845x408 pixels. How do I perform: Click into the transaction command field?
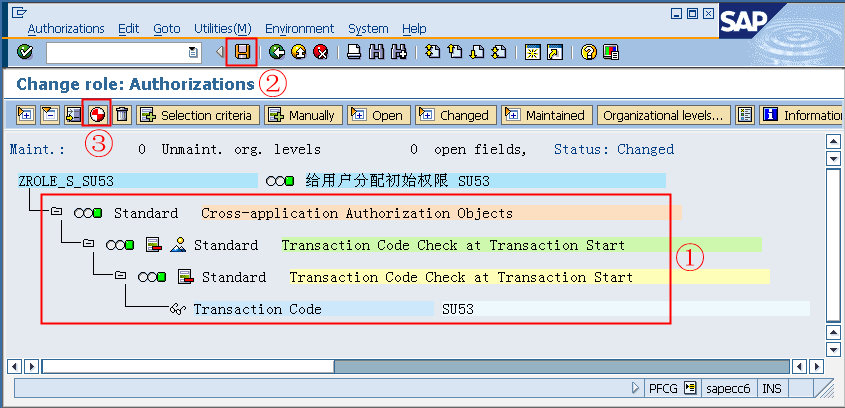coord(117,53)
